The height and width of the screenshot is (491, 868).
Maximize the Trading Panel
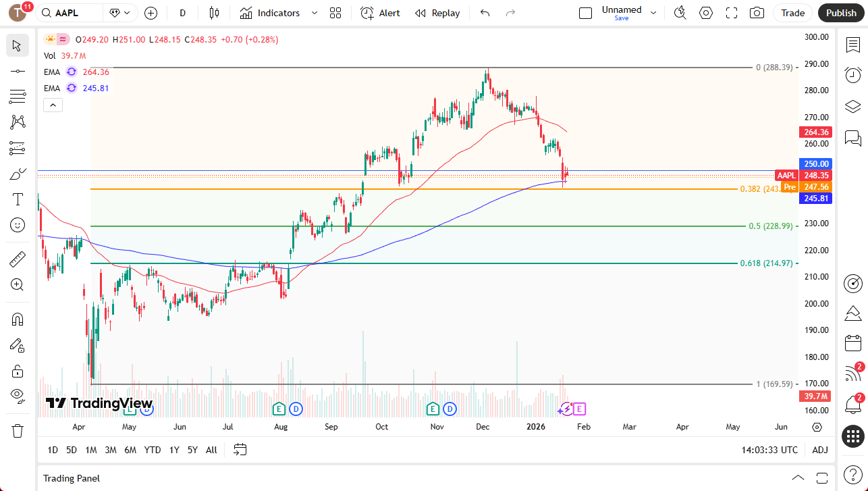click(x=823, y=478)
